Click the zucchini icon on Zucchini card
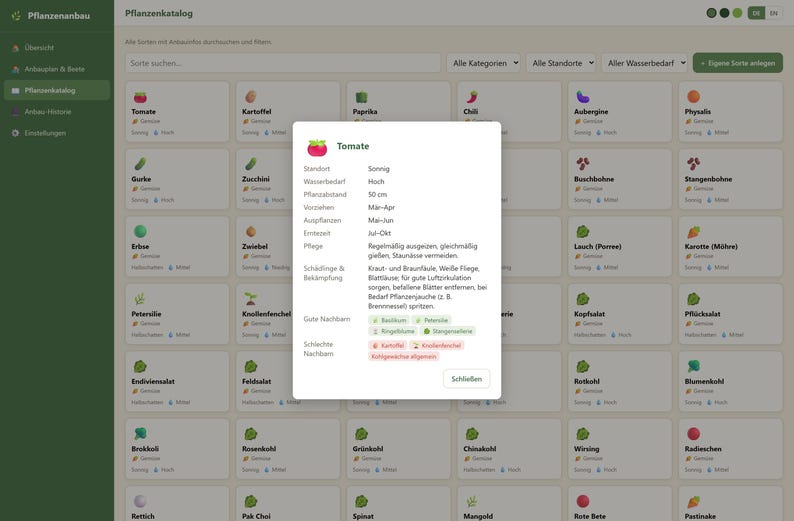This screenshot has width=794, height=521. pyautogui.click(x=251, y=164)
